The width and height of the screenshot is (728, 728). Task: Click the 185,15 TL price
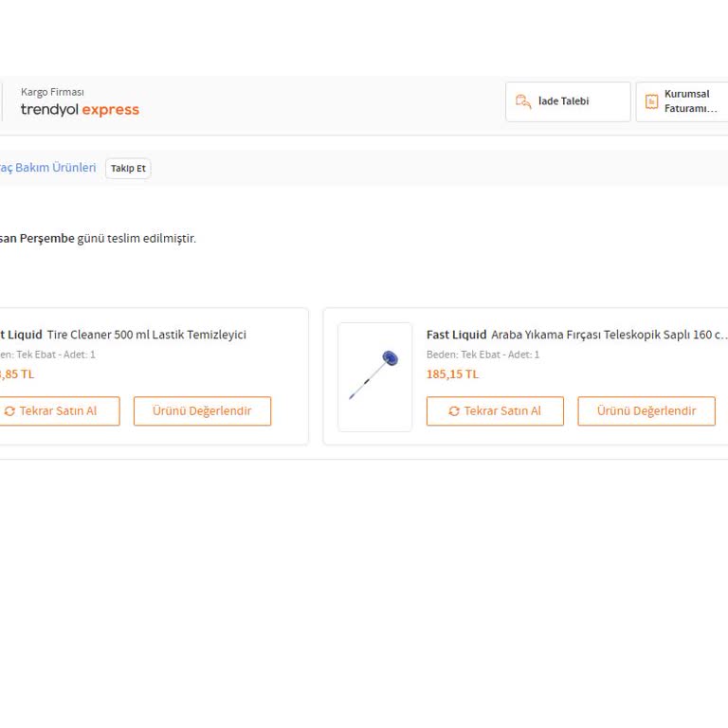click(452, 373)
